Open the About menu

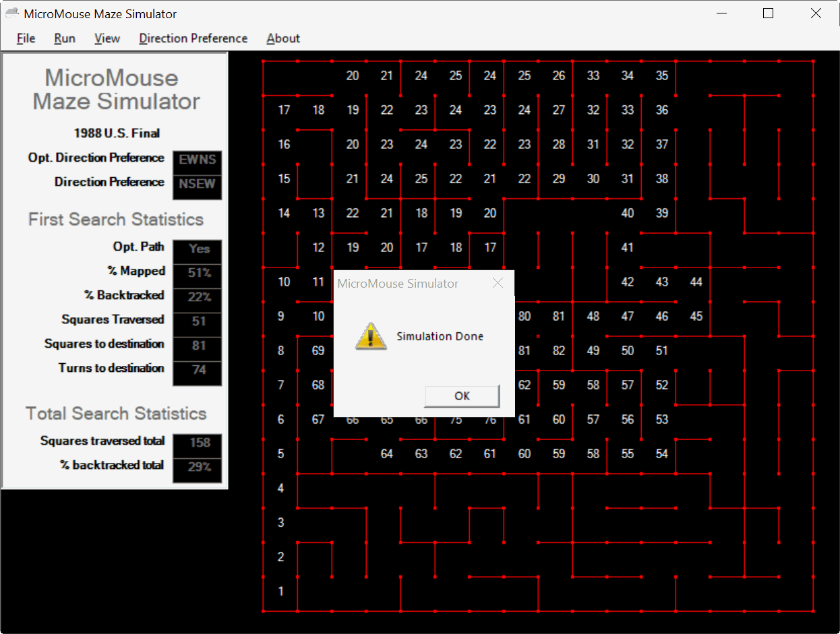click(x=282, y=38)
